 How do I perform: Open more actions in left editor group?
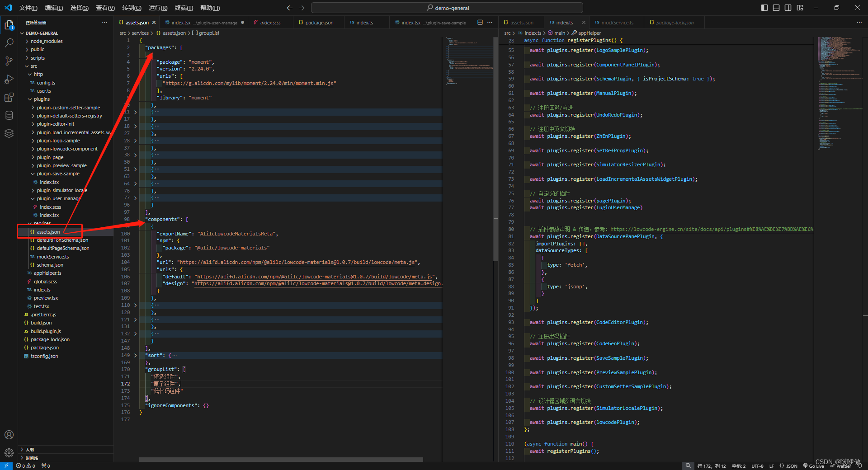click(x=490, y=22)
